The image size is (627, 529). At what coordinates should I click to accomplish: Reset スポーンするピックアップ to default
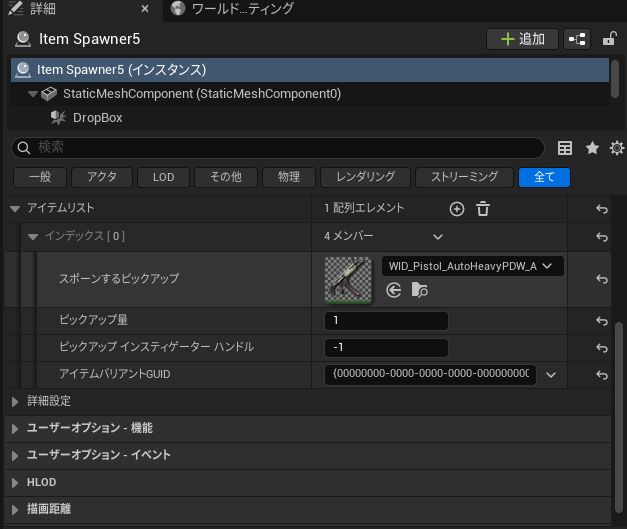click(602, 279)
